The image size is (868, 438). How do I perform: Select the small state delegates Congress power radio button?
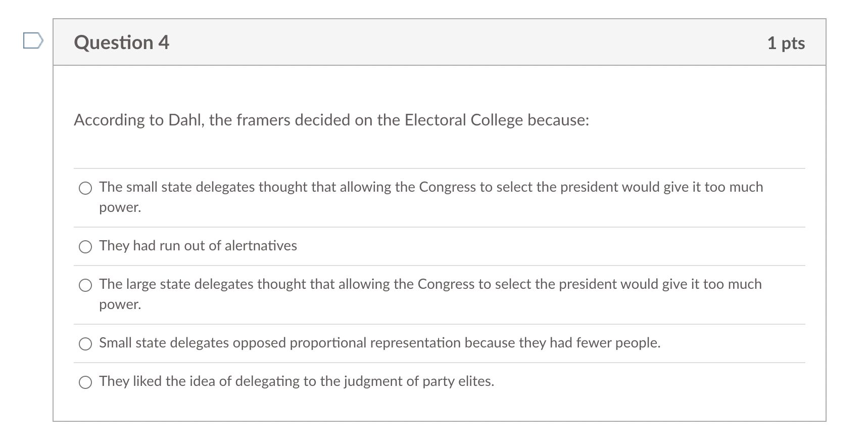click(85, 188)
